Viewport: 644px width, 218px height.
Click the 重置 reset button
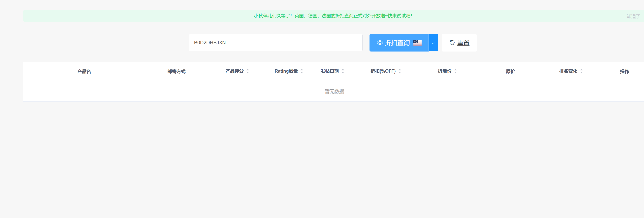tap(459, 43)
